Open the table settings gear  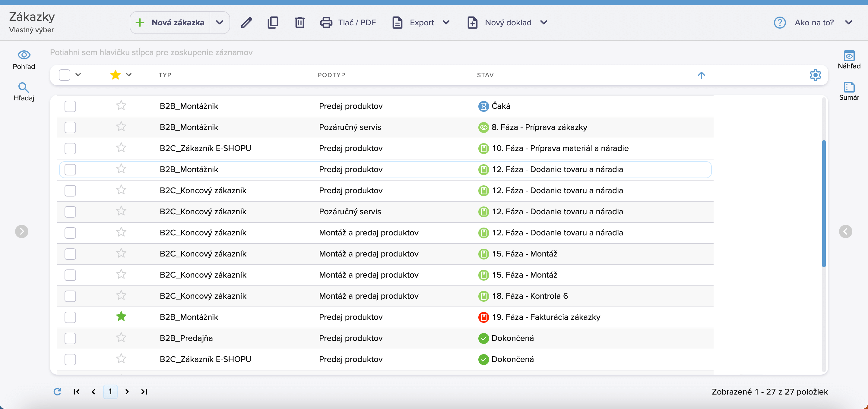pyautogui.click(x=815, y=75)
